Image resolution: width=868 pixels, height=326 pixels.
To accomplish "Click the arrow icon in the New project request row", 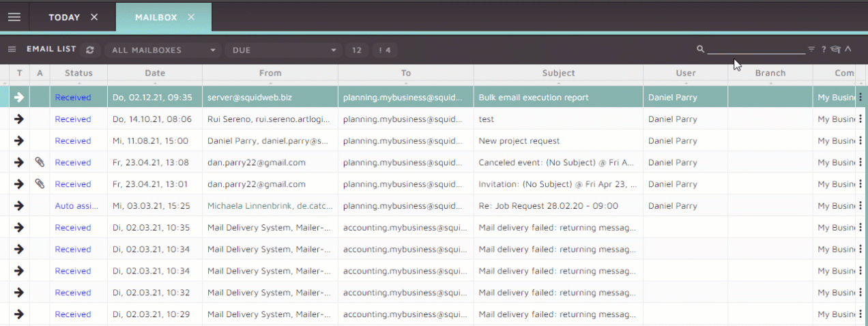I will [19, 141].
